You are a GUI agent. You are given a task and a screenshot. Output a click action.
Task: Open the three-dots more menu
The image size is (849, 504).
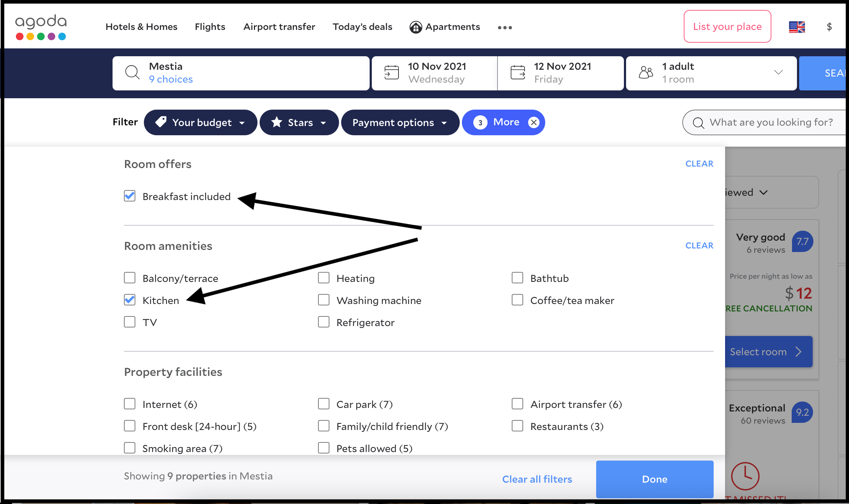click(505, 27)
